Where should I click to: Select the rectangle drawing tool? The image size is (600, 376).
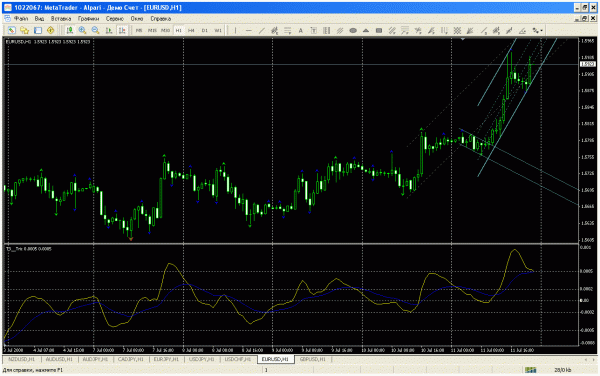[379, 30]
